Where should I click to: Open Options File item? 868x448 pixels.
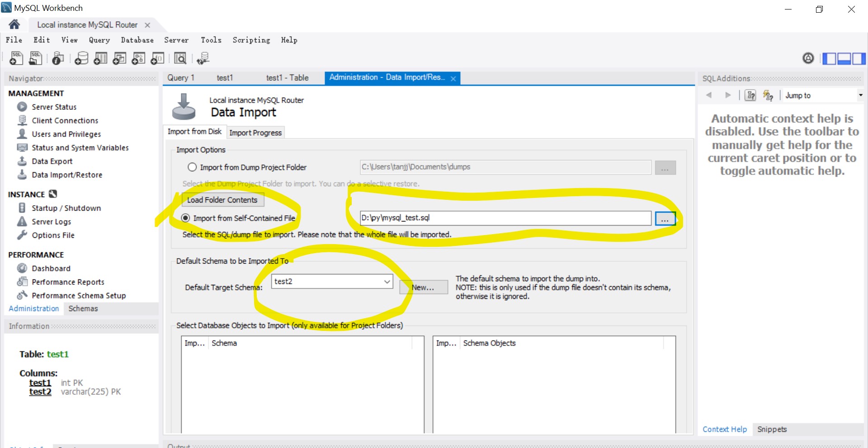[53, 235]
